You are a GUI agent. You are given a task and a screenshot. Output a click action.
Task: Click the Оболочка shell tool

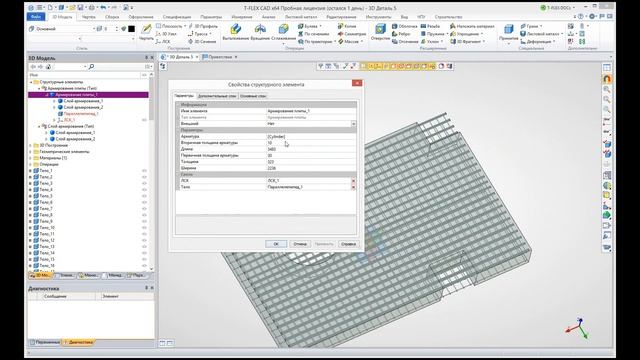pos(405,26)
